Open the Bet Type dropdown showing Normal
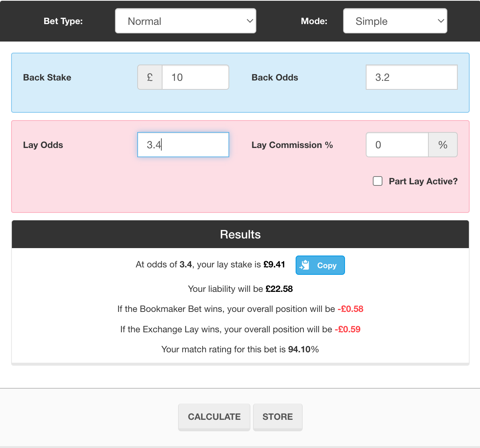Screen dimensions: 480x448 185,21
